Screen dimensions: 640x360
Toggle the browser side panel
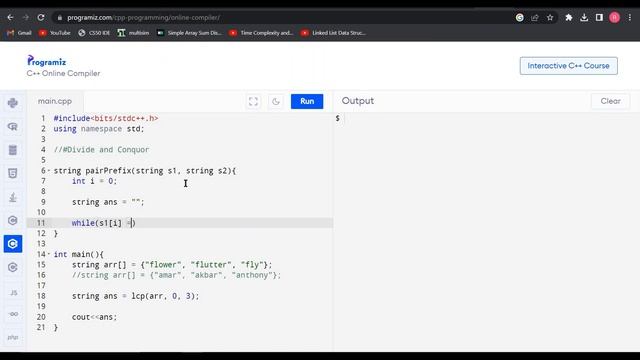(x=599, y=18)
